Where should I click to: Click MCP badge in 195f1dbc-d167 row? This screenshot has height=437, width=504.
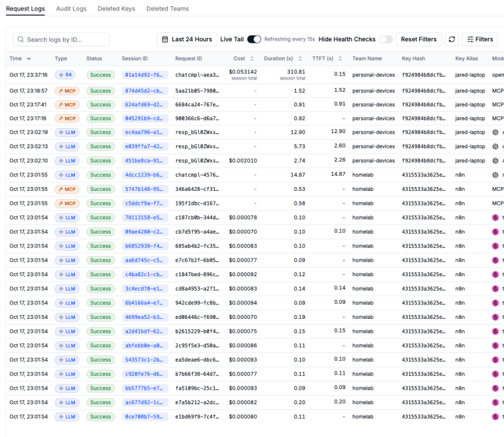click(x=67, y=203)
